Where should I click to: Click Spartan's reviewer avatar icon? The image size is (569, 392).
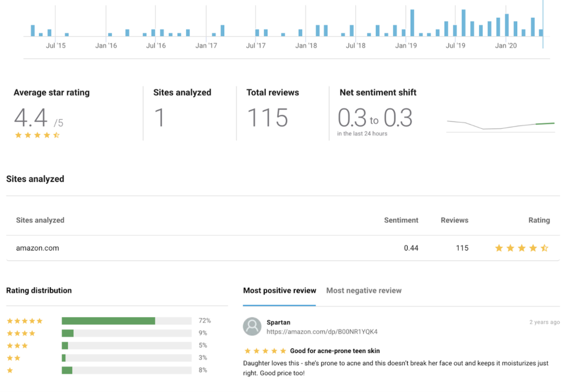point(252,326)
